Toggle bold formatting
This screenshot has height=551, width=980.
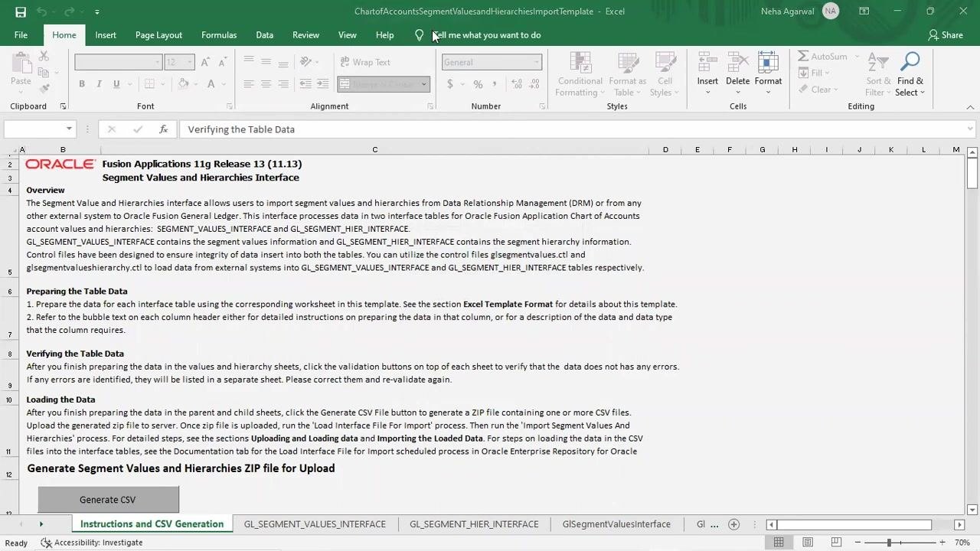click(82, 84)
